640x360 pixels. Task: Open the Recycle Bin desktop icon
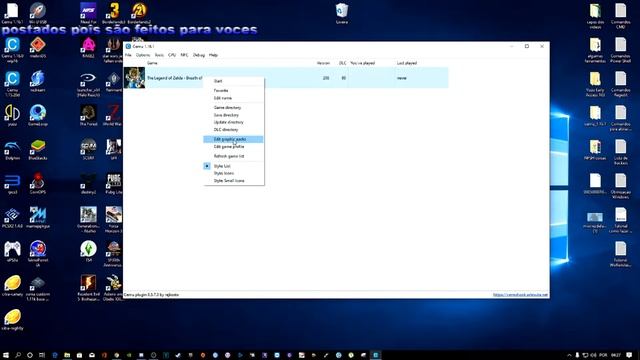coord(342,13)
